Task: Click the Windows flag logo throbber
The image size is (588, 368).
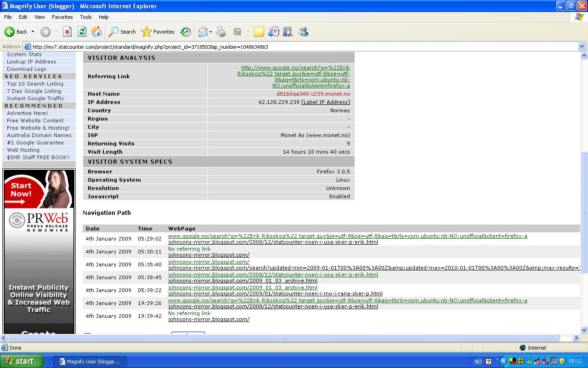Action: click(x=579, y=17)
